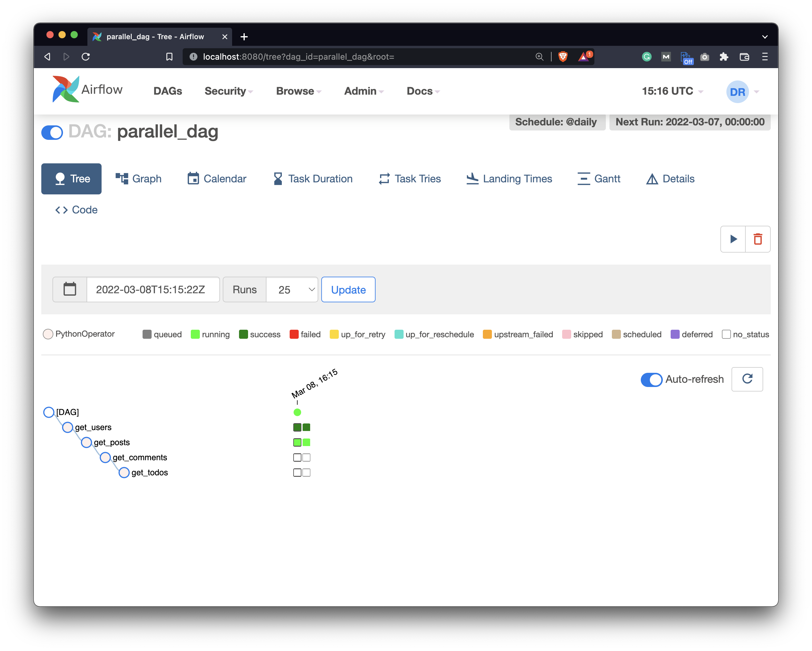Viewport: 812px width, 651px height.
Task: Toggle the no_status filter checkbox
Action: [726, 334]
